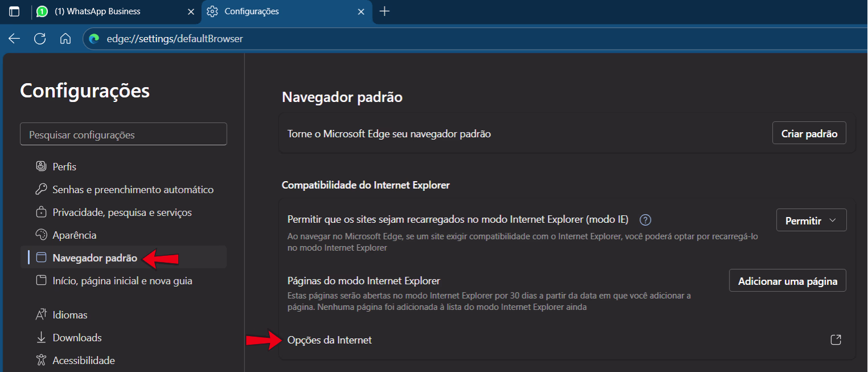
Task: Click the accessibility figure icon
Action: click(x=41, y=360)
